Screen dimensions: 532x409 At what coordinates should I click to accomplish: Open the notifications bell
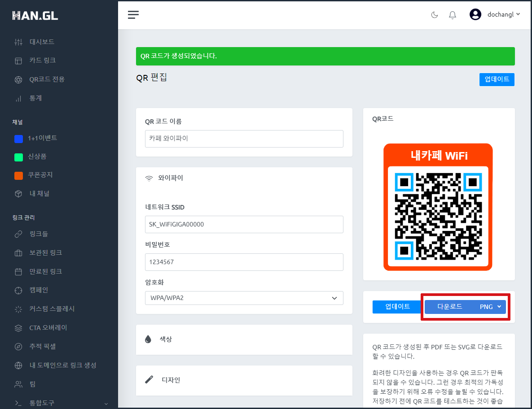pyautogui.click(x=452, y=15)
